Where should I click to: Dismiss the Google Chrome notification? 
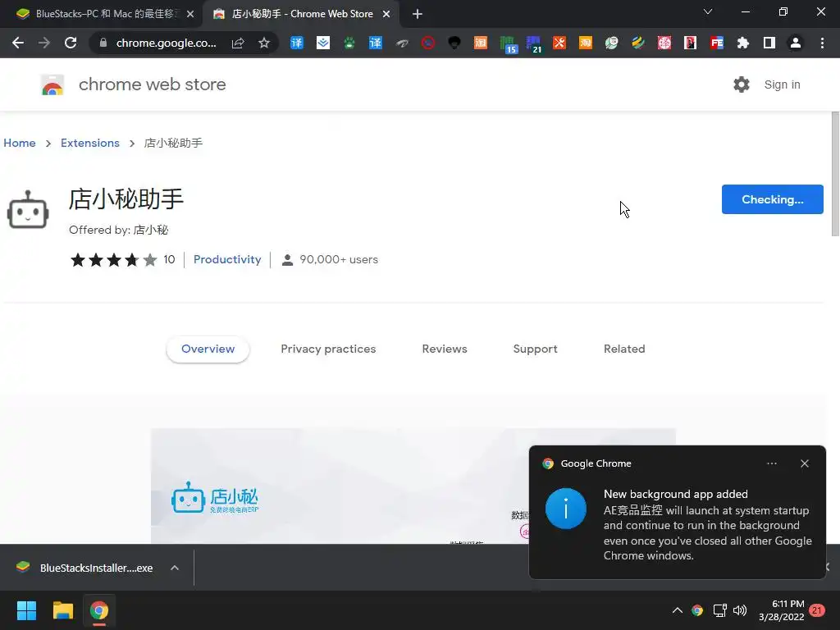pos(805,463)
